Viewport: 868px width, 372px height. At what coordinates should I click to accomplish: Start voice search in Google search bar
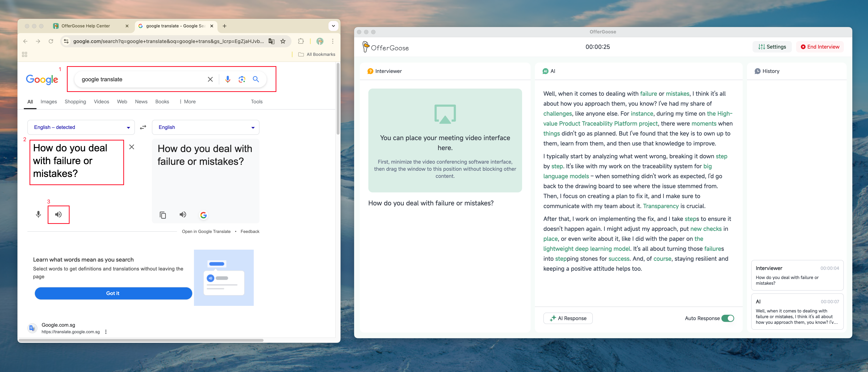[228, 79]
